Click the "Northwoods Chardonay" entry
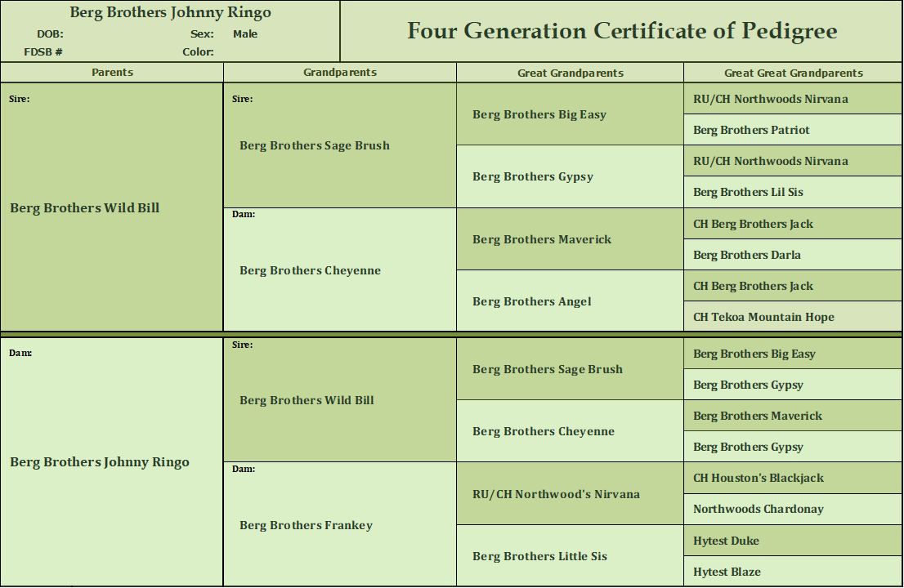The image size is (904, 588). tap(759, 509)
